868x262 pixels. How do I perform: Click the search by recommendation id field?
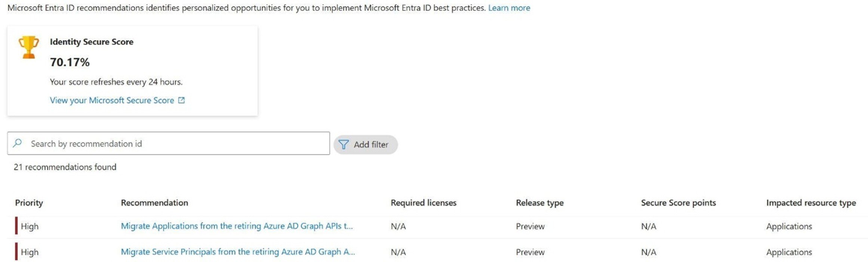[x=168, y=143]
